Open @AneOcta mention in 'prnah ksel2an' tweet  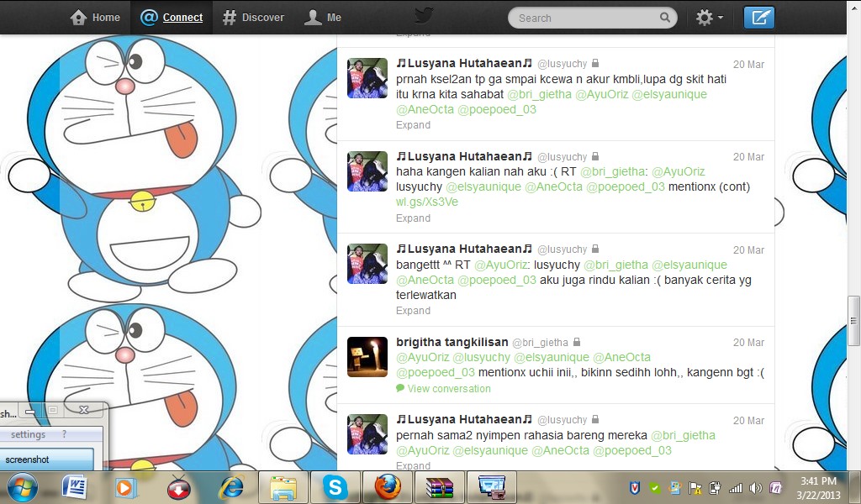pyautogui.click(x=425, y=110)
